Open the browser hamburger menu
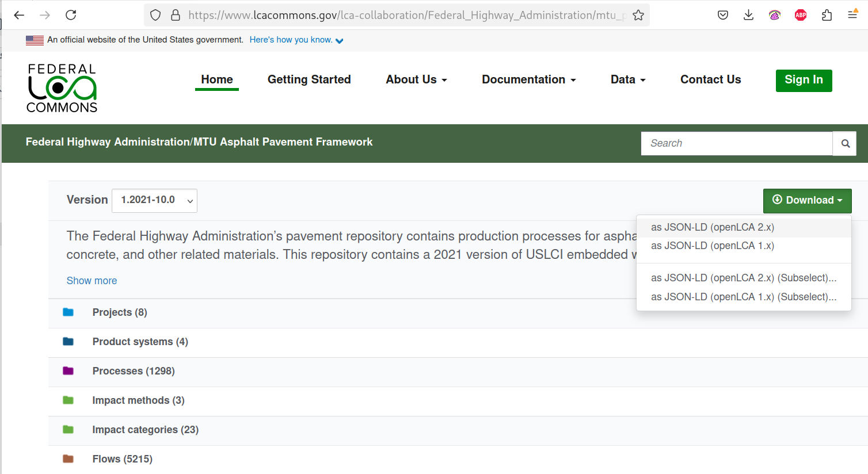The image size is (868, 474). click(852, 14)
